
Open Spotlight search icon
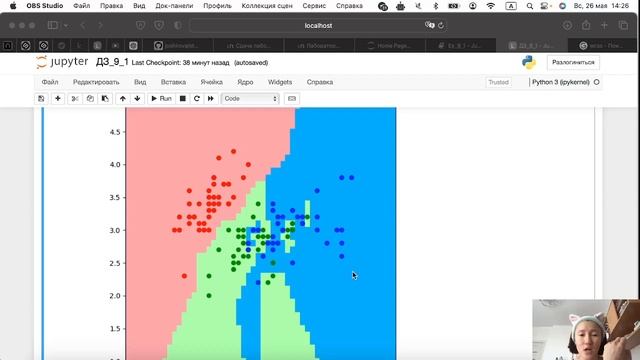(529, 6)
